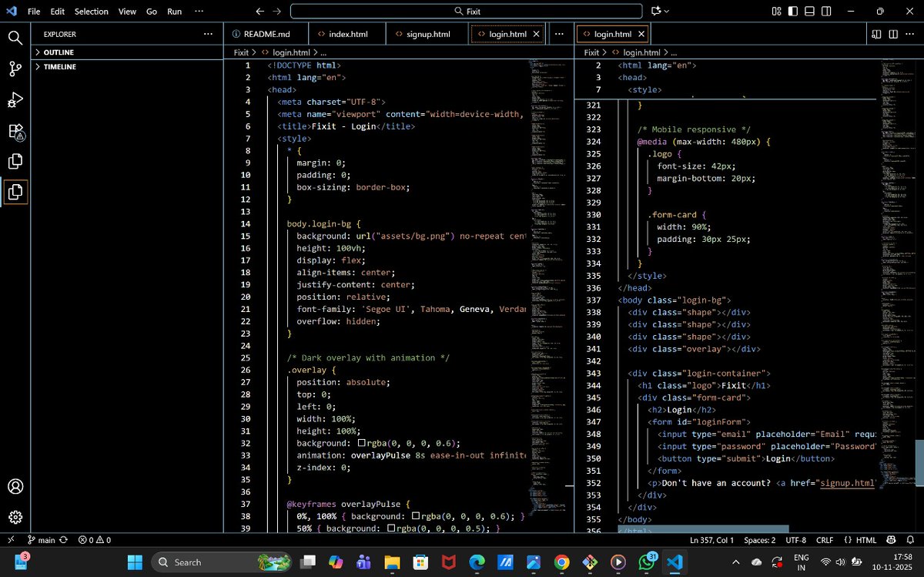Open Copilot status icon in status bar
The image size is (924, 577).
(x=891, y=540)
